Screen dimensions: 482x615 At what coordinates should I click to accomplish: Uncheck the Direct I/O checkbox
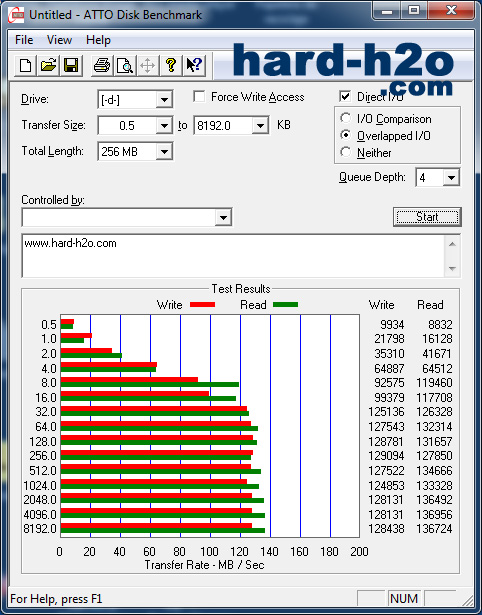345,96
